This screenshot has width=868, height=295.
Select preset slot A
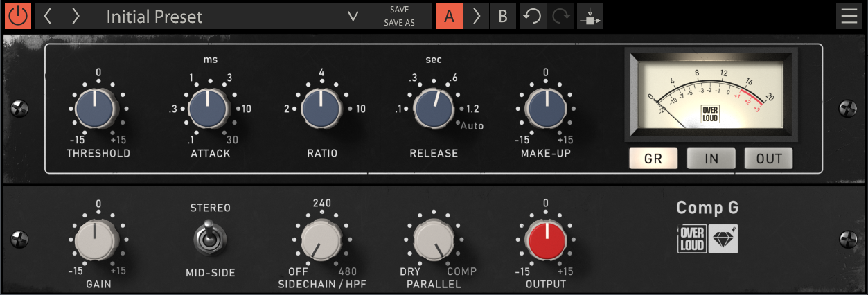pos(449,16)
